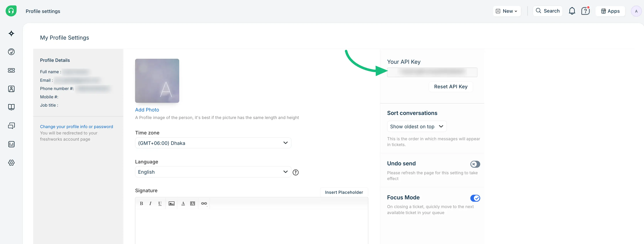This screenshot has height=244, width=644.
Task: Open the Apps menu in the header
Action: point(610,11)
